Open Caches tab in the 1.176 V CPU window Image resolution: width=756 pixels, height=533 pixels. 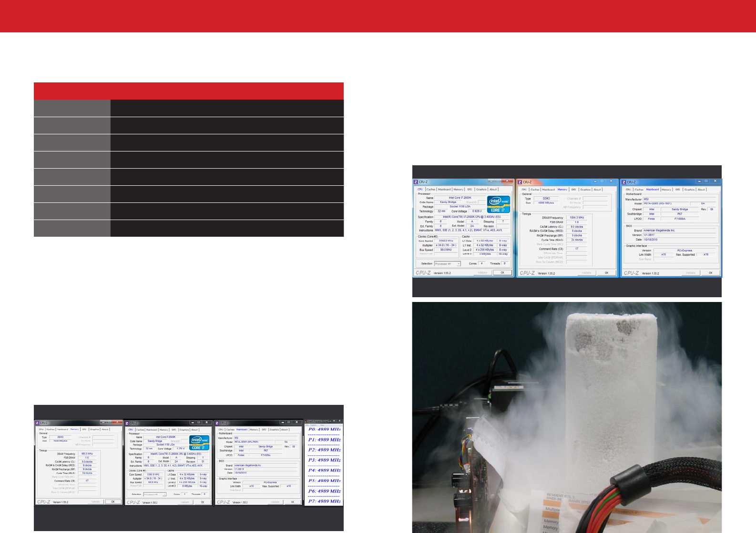pyautogui.click(x=141, y=430)
